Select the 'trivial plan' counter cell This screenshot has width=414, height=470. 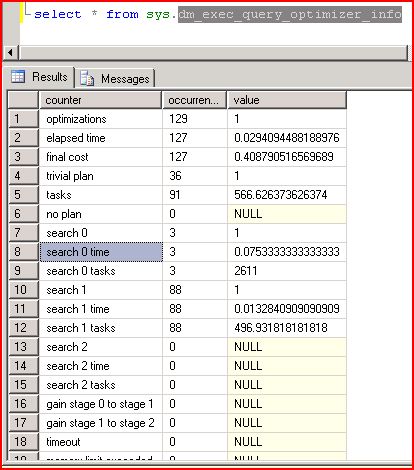click(101, 176)
